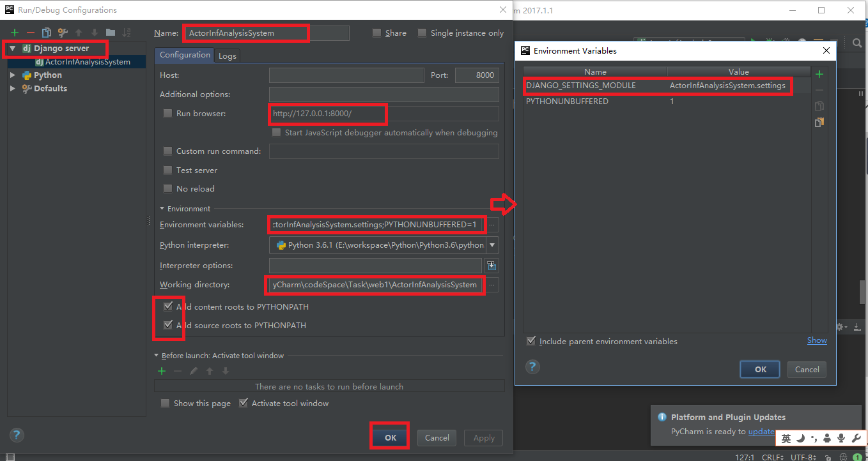This screenshot has width=868, height=461.
Task: Open help in the Environment Variables dialog
Action: point(532,367)
